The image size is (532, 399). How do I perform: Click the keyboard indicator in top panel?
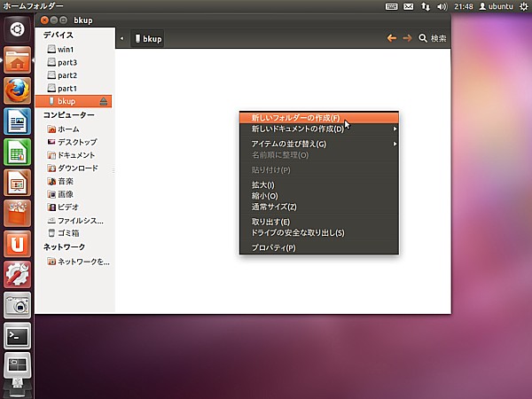tap(392, 6)
